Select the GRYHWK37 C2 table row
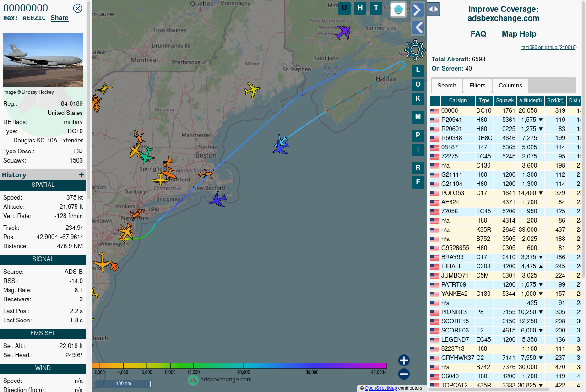586x392 pixels. pyautogui.click(x=506, y=358)
